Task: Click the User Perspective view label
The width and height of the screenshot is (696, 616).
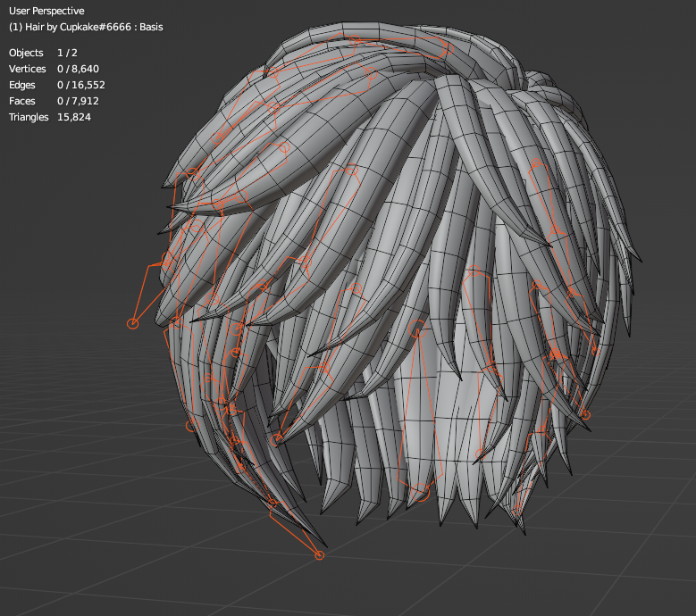Action: coord(46,12)
